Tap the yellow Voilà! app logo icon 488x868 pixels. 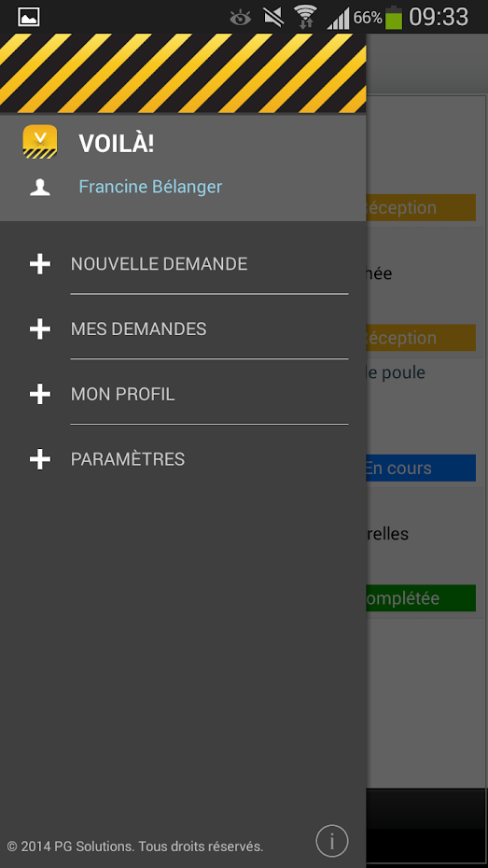tap(40, 142)
